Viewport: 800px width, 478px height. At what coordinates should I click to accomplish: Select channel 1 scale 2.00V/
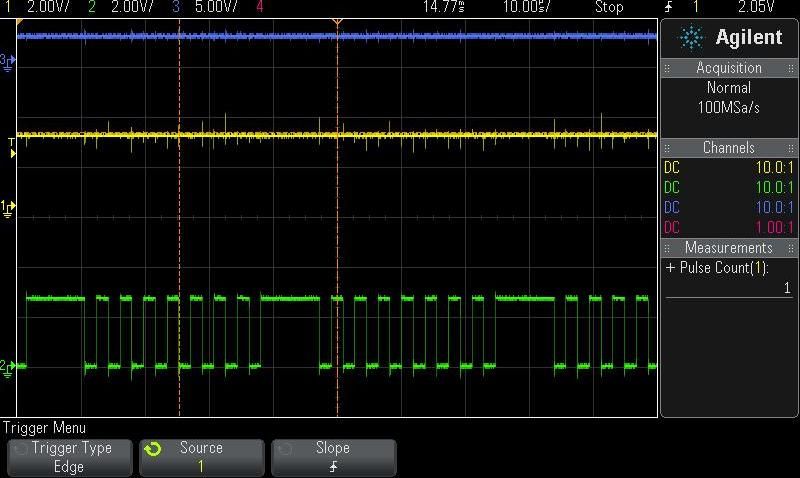click(48, 7)
